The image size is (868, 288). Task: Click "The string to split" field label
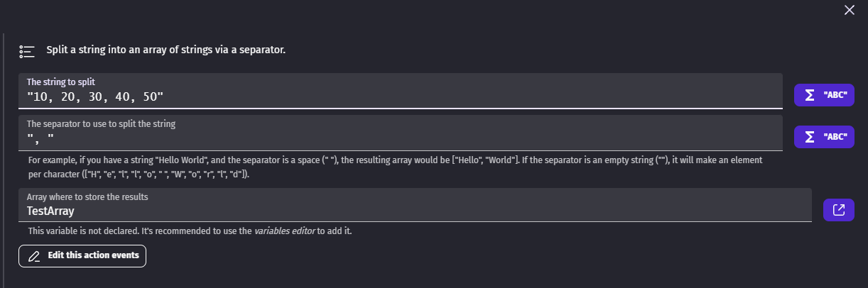(x=61, y=82)
